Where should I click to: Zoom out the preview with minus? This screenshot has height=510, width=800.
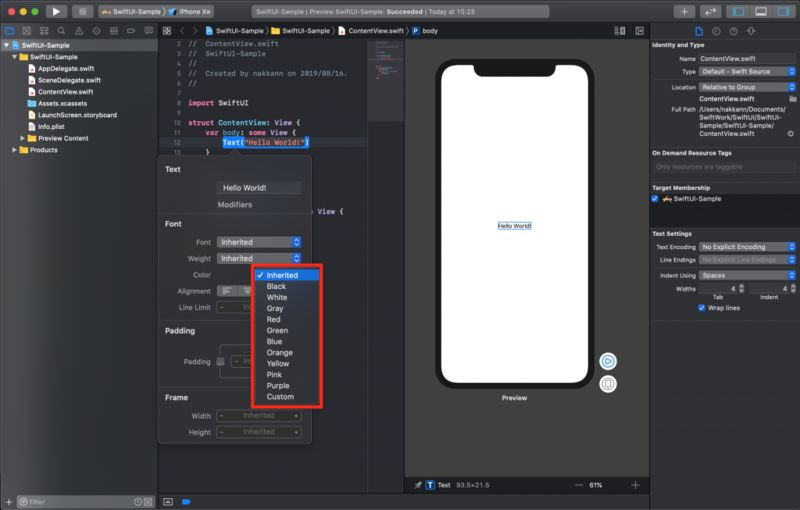tap(579, 485)
